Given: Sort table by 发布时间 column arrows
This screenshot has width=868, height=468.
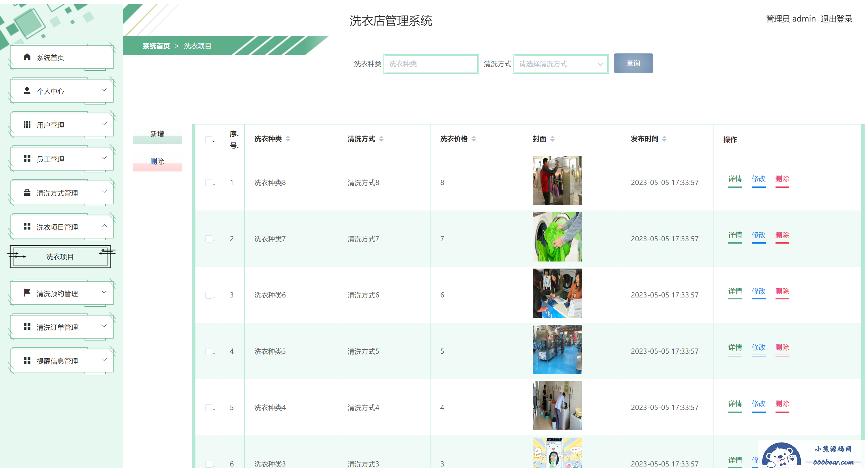Looking at the screenshot, I should (x=664, y=139).
